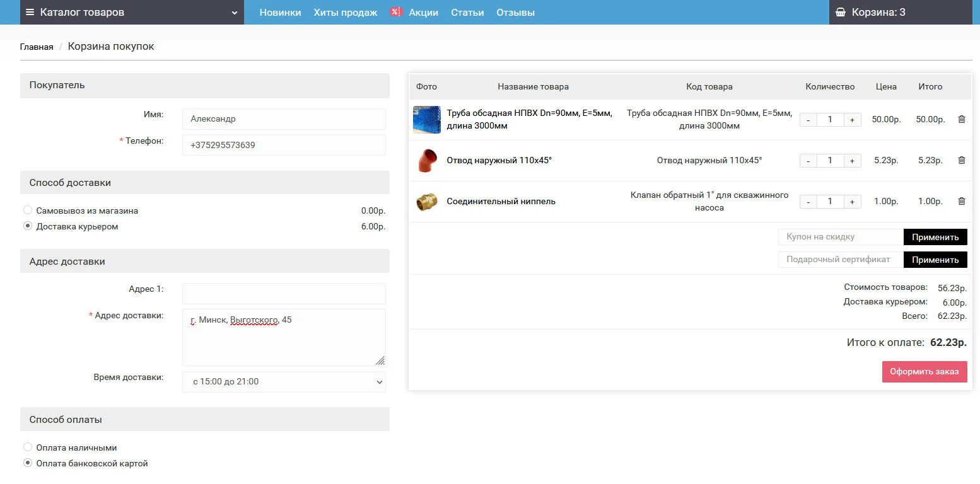Open the Соединительный ниппель product name link

(x=501, y=202)
